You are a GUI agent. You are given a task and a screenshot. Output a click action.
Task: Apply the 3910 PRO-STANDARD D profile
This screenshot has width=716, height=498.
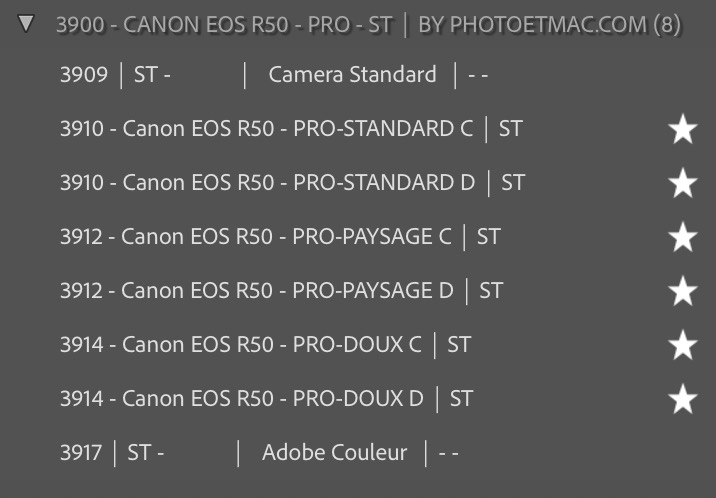pos(291,183)
